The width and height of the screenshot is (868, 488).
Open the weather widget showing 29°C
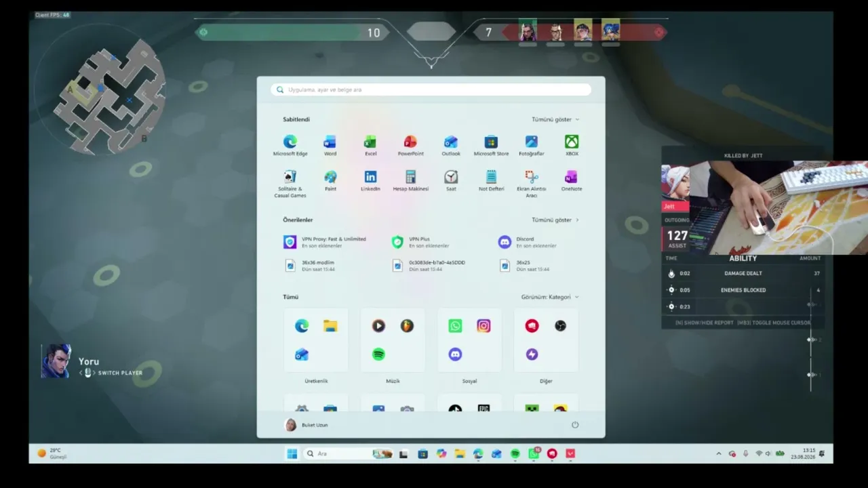click(x=52, y=453)
